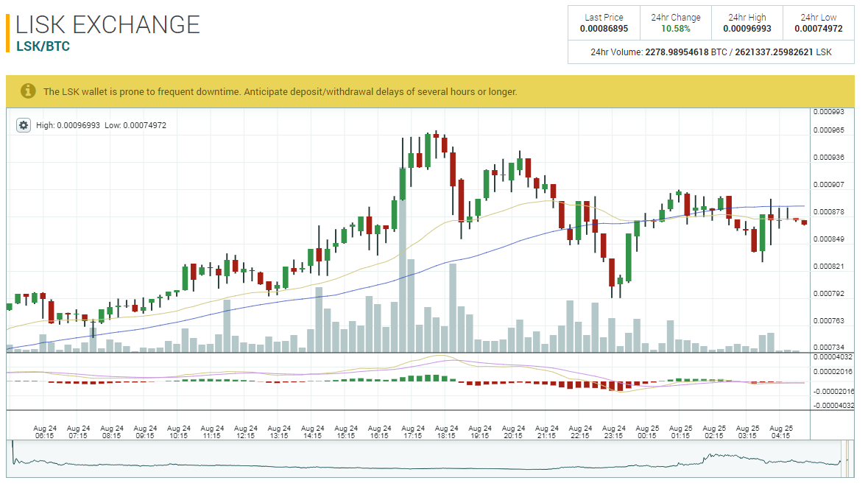Viewport: 868px width, 486px height.
Task: Click the MACD axis label -0.00002016
Action: tap(833, 391)
